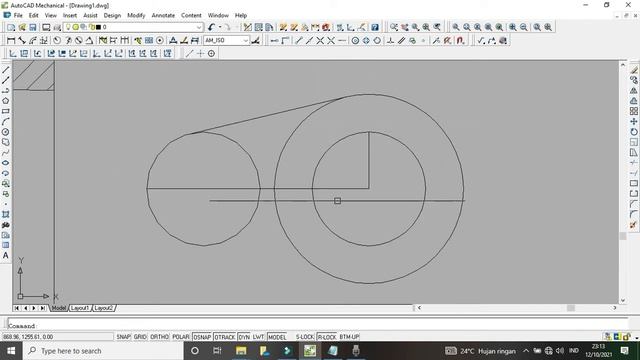Select the Erase tool in modify toolbar
640x360 pixels.
tap(633, 70)
